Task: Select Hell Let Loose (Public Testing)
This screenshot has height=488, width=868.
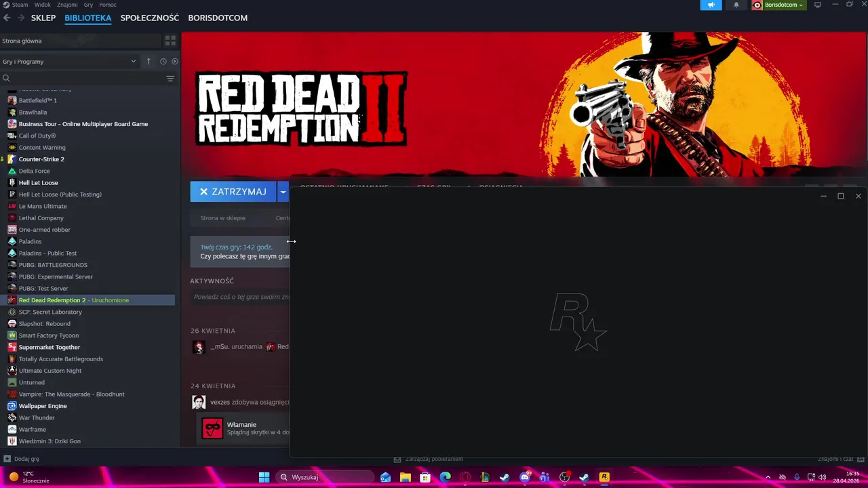Action: coord(60,195)
